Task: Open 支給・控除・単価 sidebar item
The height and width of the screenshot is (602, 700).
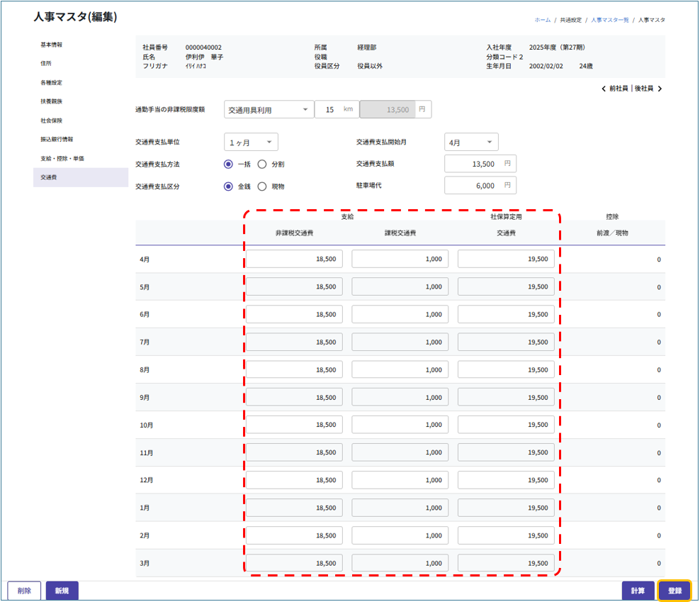Action: point(62,158)
